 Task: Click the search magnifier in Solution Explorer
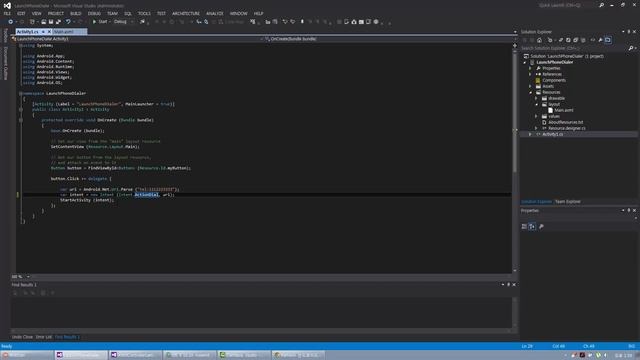631,48
